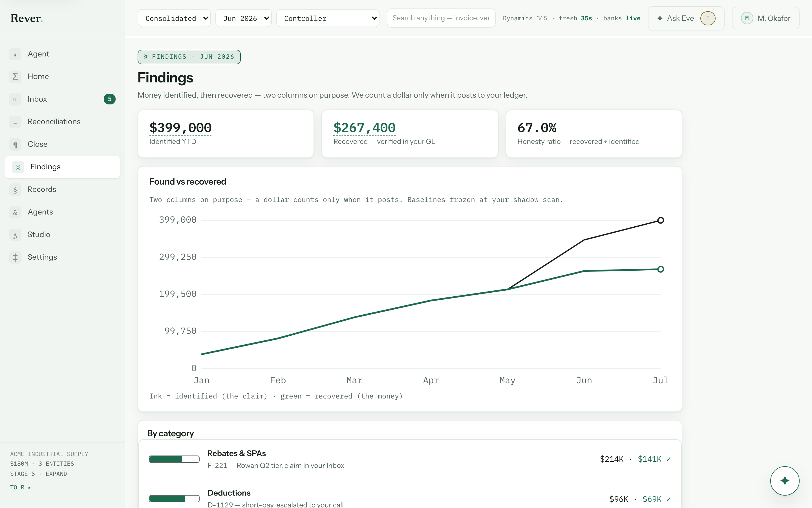Click the M avatar circle
The image size is (812, 508).
tap(747, 18)
